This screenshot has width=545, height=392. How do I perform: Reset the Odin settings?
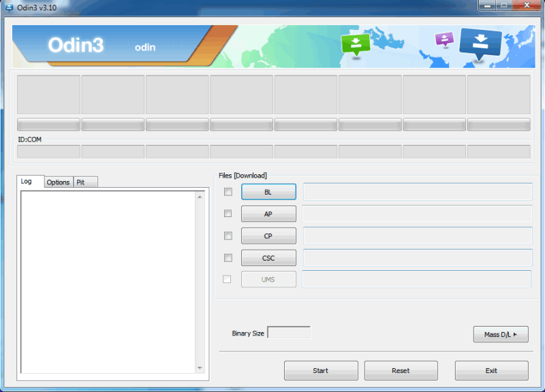tap(401, 370)
